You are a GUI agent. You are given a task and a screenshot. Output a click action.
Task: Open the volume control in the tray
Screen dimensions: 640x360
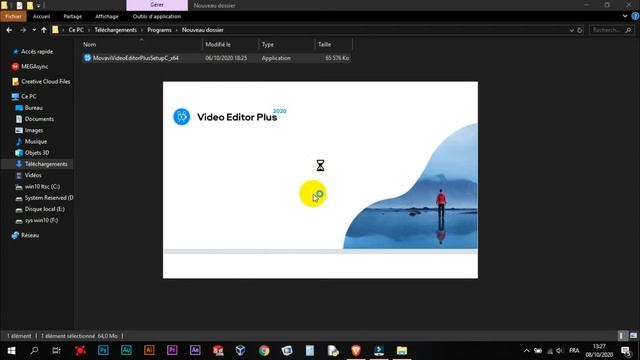pos(560,350)
